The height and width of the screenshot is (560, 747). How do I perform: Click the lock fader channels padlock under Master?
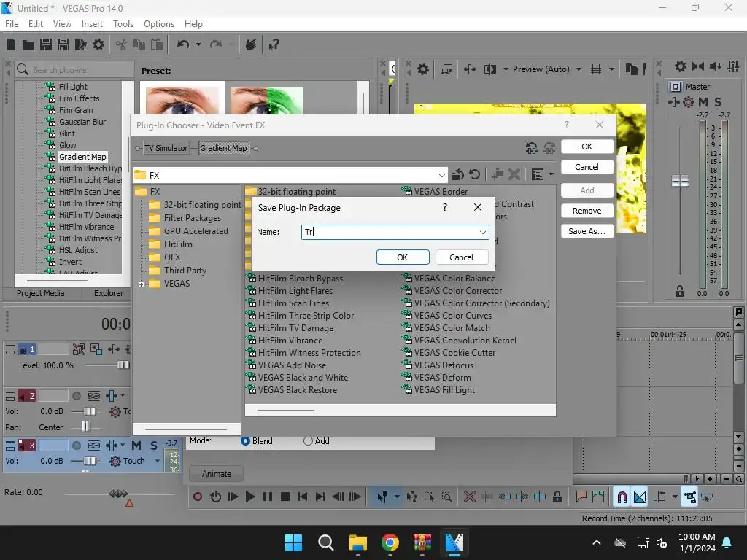pyautogui.click(x=680, y=291)
